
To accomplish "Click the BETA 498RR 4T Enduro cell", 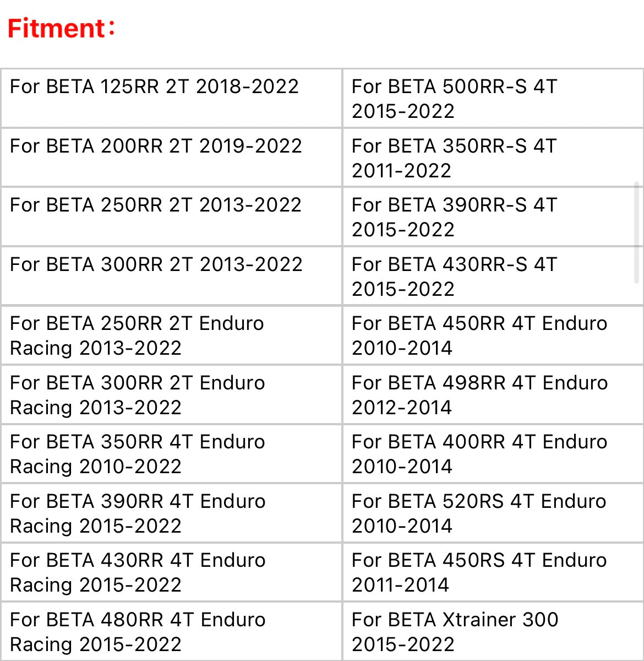I will click(493, 394).
